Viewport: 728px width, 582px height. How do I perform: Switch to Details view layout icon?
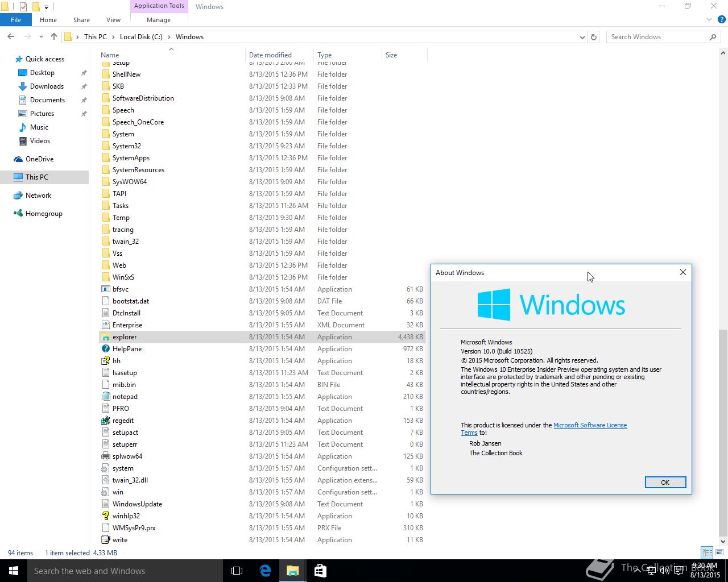[x=707, y=552]
